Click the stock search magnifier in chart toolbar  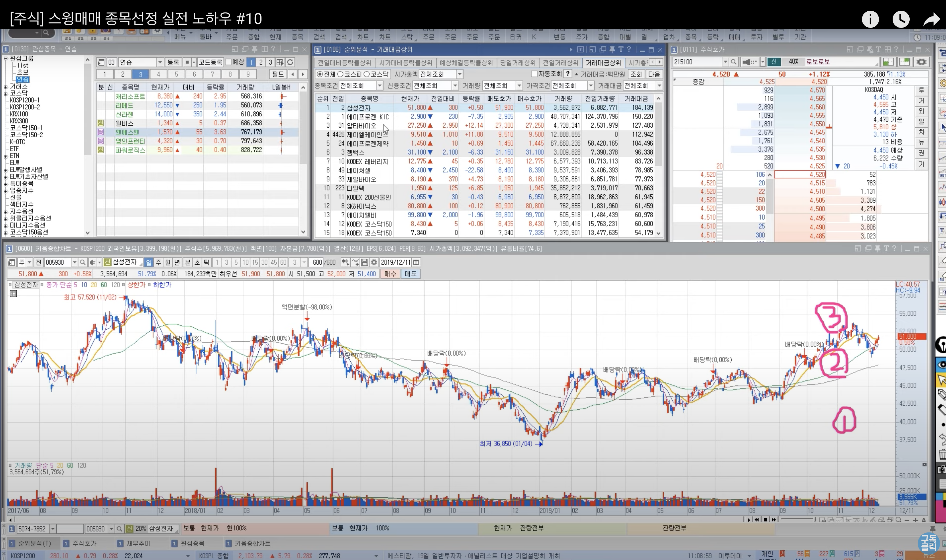pyautogui.click(x=83, y=262)
